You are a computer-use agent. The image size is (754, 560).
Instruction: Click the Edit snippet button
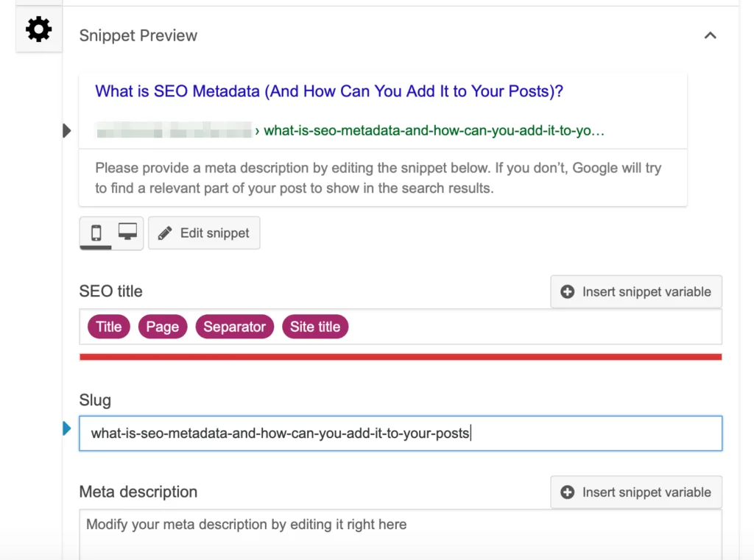[x=204, y=233]
